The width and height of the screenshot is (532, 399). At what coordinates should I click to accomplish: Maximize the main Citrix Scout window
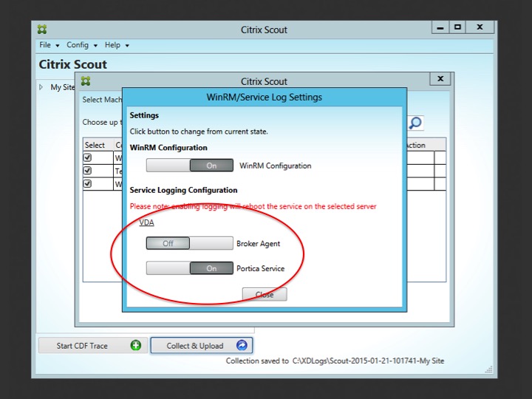457,27
